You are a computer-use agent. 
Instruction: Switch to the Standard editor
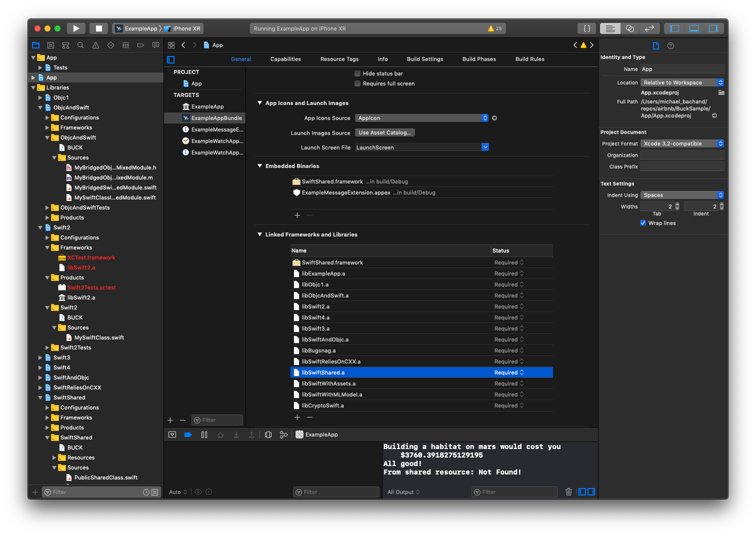[x=610, y=28]
